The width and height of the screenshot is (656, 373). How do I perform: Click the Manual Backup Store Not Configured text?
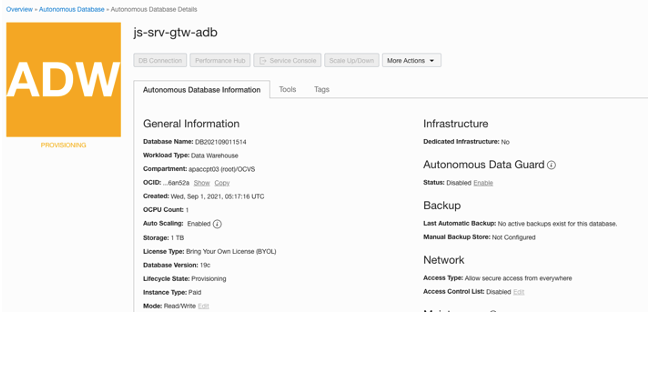pyautogui.click(x=514, y=237)
